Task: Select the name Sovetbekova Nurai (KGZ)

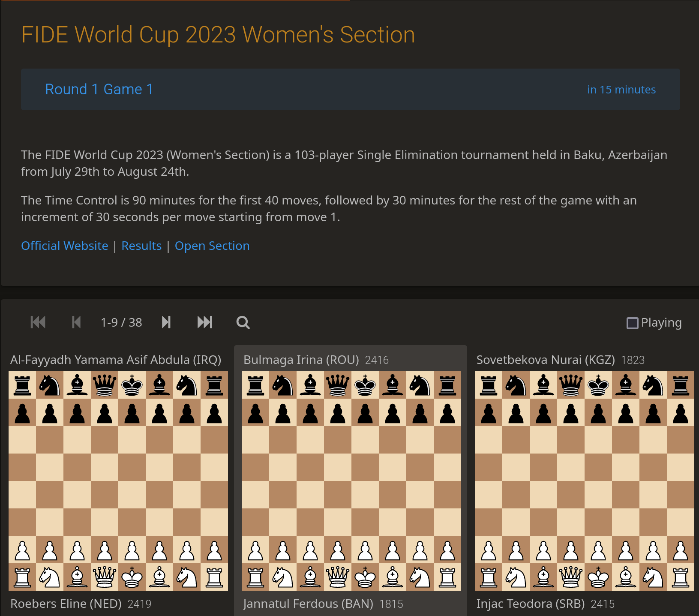Action: [x=546, y=360]
